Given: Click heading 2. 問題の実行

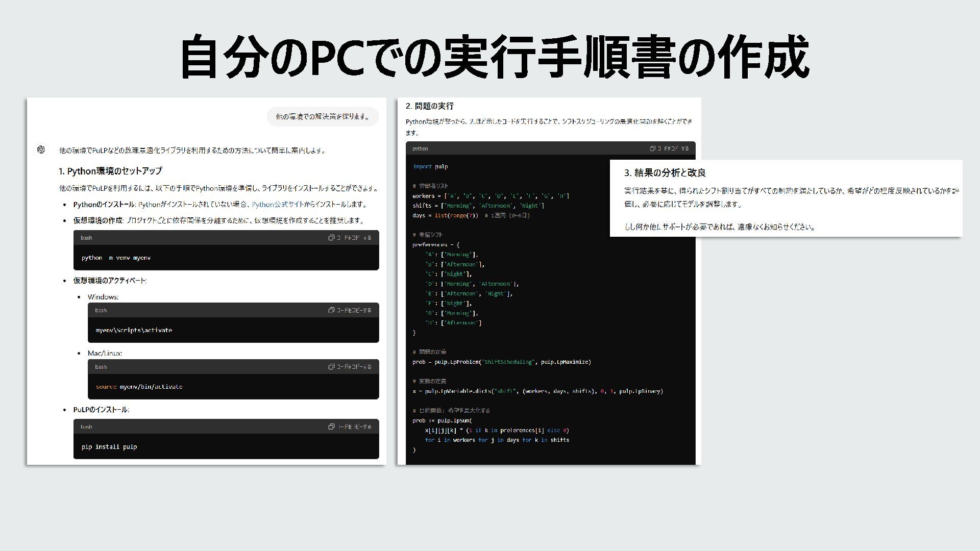Looking at the screenshot, I should [429, 106].
